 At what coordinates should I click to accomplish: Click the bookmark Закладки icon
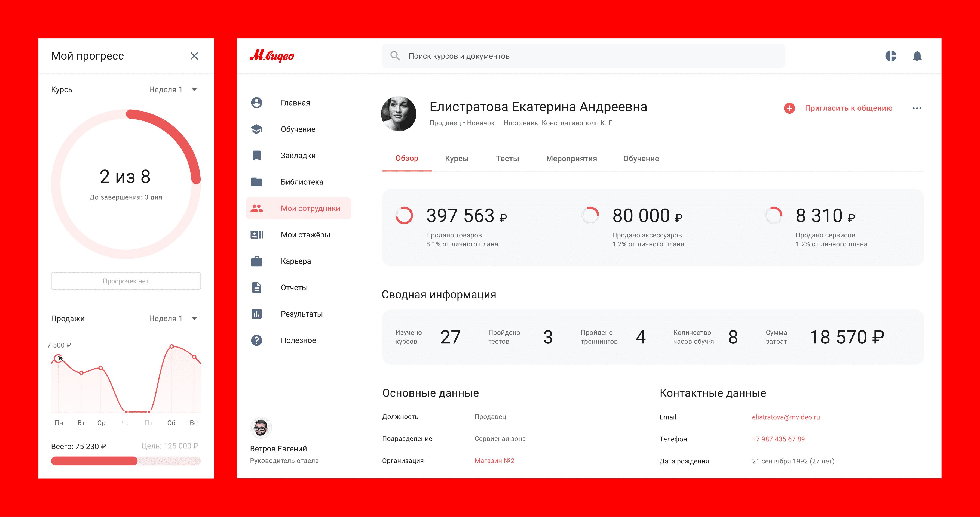(x=257, y=156)
